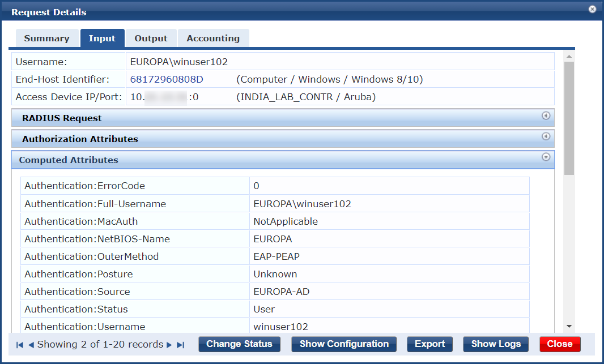The width and height of the screenshot is (604, 364).
Task: Go to previous record arrow
Action: coord(31,345)
